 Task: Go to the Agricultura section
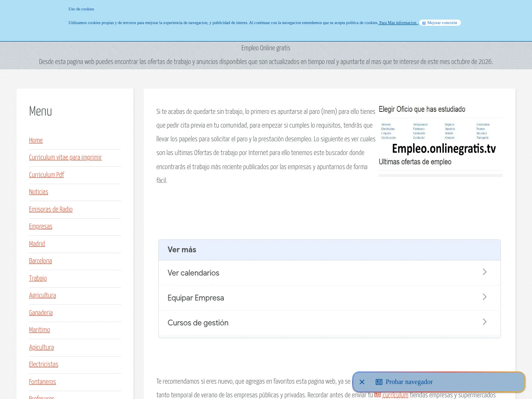point(42,296)
